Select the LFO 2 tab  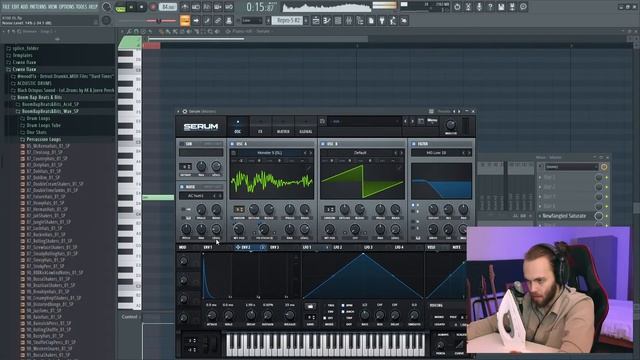click(338, 247)
